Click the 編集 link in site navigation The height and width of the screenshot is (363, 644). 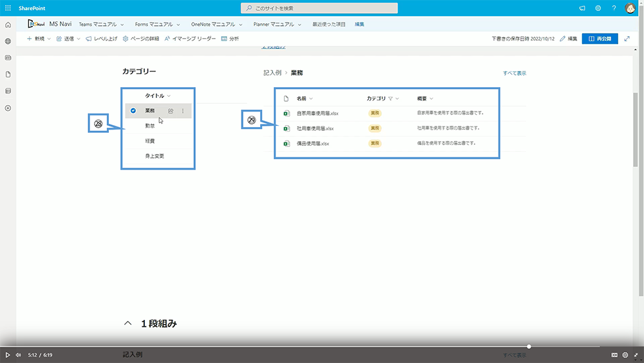click(x=359, y=25)
